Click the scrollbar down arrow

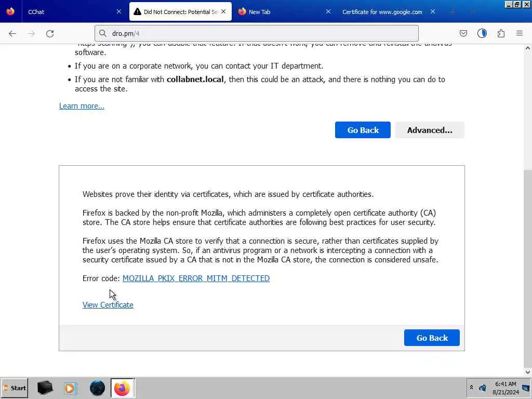click(528, 372)
